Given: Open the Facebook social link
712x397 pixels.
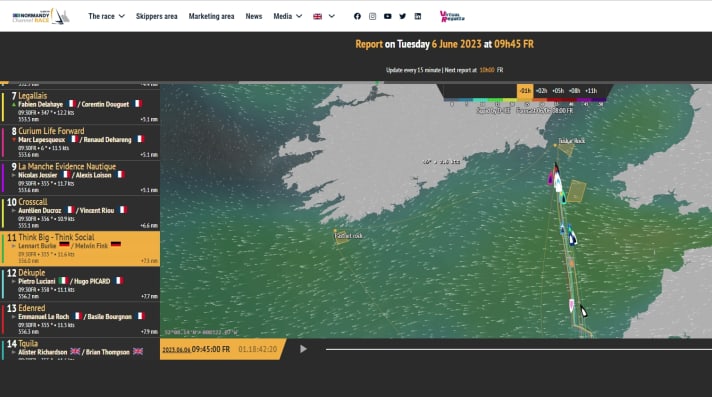Looking at the screenshot, I should pos(357,16).
